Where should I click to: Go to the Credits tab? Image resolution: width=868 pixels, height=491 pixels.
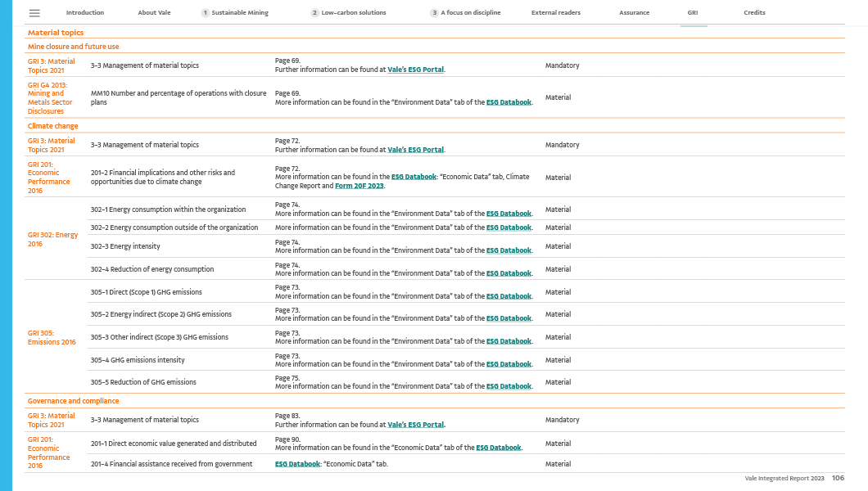point(754,13)
